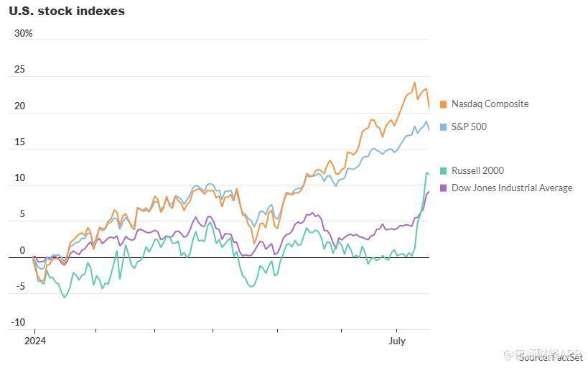Click the 2024 x-axis label
588x368 pixels.
[x=35, y=341]
